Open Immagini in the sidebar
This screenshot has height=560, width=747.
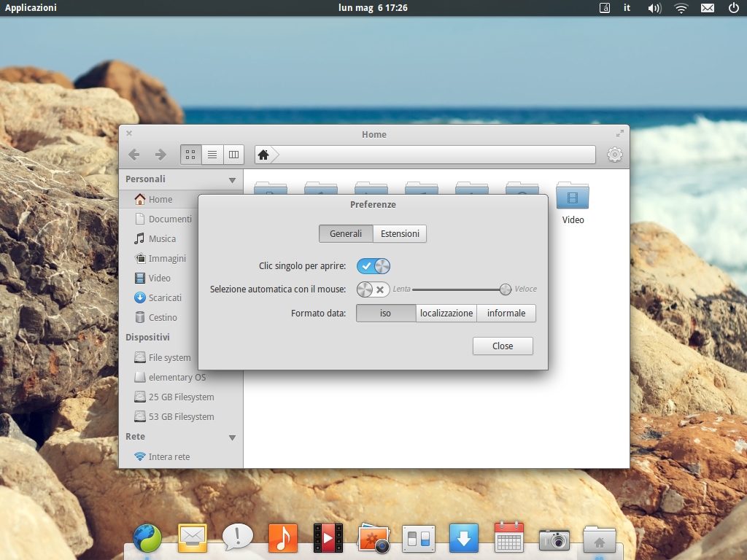tap(160, 259)
